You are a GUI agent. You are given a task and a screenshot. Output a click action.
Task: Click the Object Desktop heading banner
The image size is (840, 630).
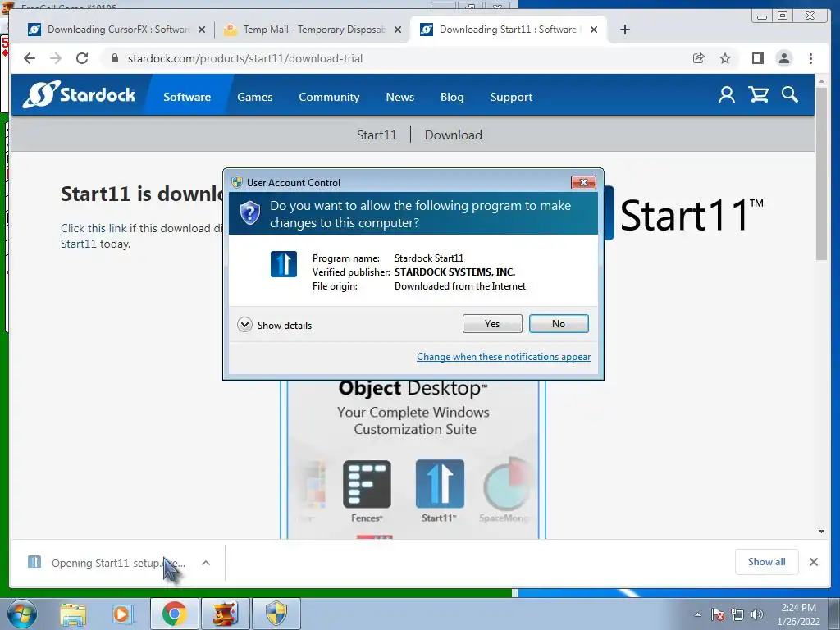[413, 388]
